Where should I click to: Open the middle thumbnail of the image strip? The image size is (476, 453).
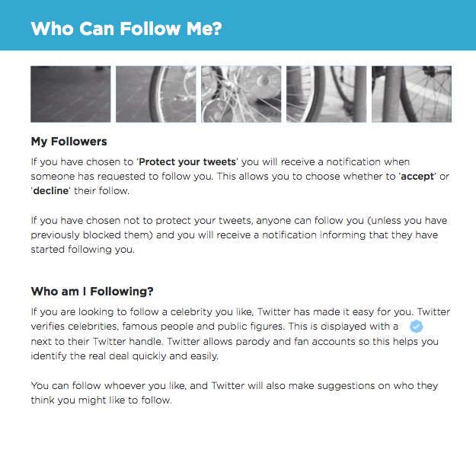tap(241, 94)
